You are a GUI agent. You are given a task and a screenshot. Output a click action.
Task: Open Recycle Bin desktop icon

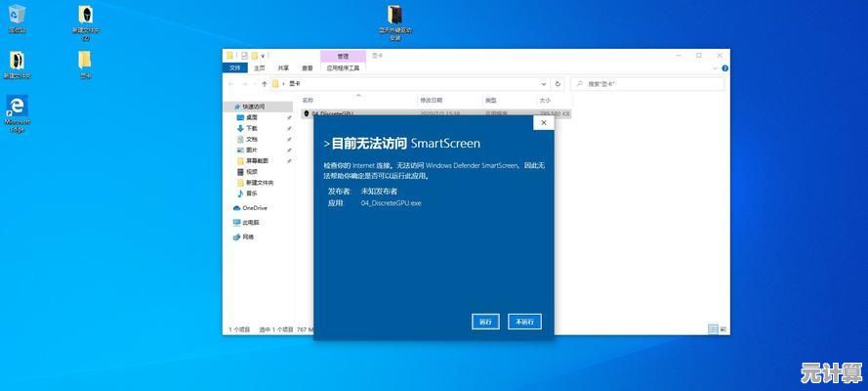[x=17, y=18]
